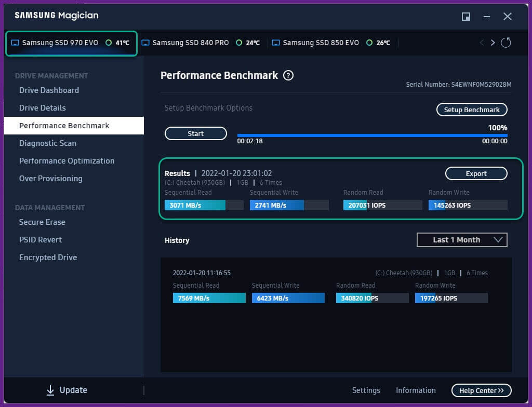This screenshot has height=407, width=532.
Task: Click the drive icon beside Samsung SSD 970 EVO
Action: (x=15, y=43)
